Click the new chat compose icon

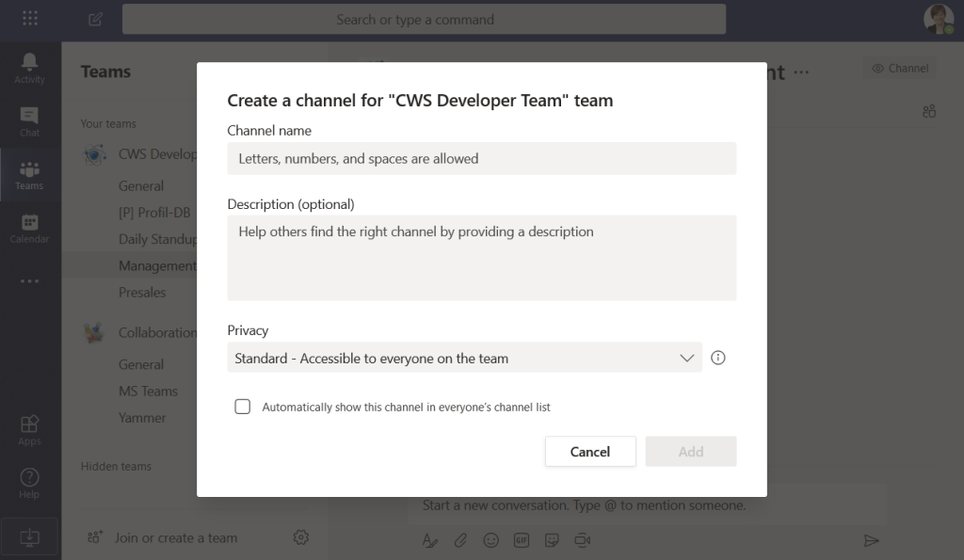[x=95, y=19]
